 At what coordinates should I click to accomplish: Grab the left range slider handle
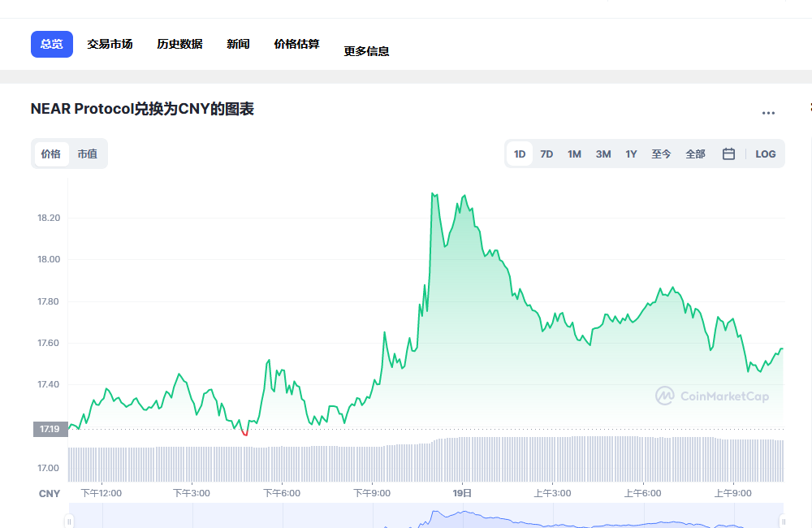tap(69, 522)
